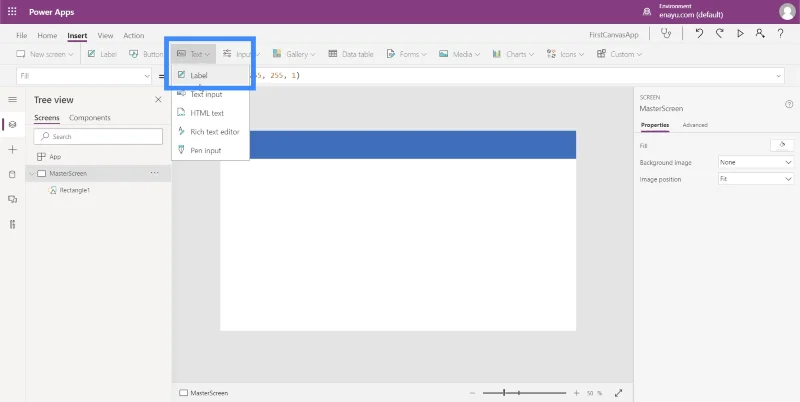Open Tree view layers icon in rail
The width and height of the screenshot is (800, 402).
pos(13,124)
